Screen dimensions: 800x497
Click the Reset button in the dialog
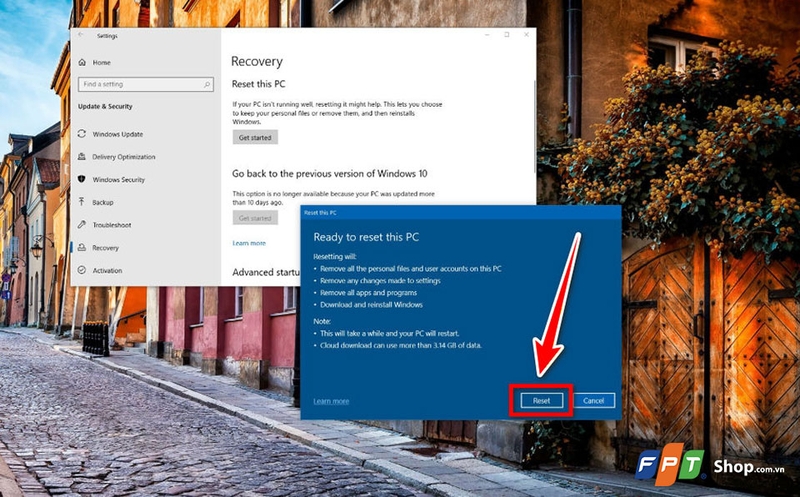point(541,401)
